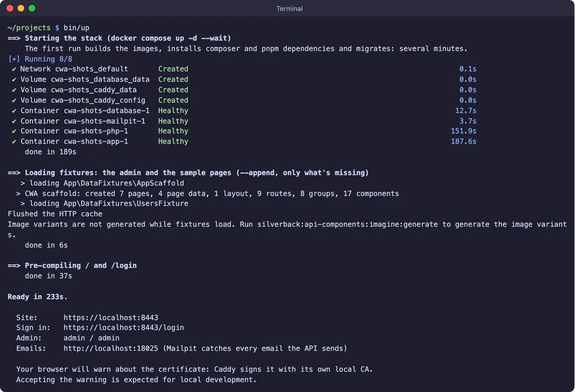575x392 pixels.
Task: Click the checkmark beside Network cwa-shots_default
Action: [14, 69]
